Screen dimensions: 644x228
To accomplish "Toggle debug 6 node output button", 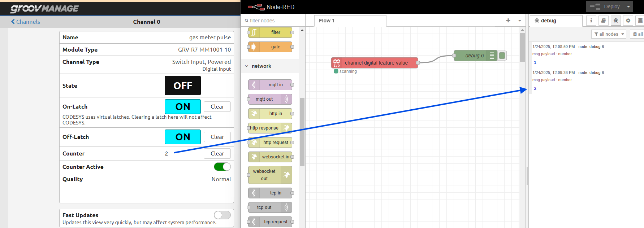I will pos(502,56).
